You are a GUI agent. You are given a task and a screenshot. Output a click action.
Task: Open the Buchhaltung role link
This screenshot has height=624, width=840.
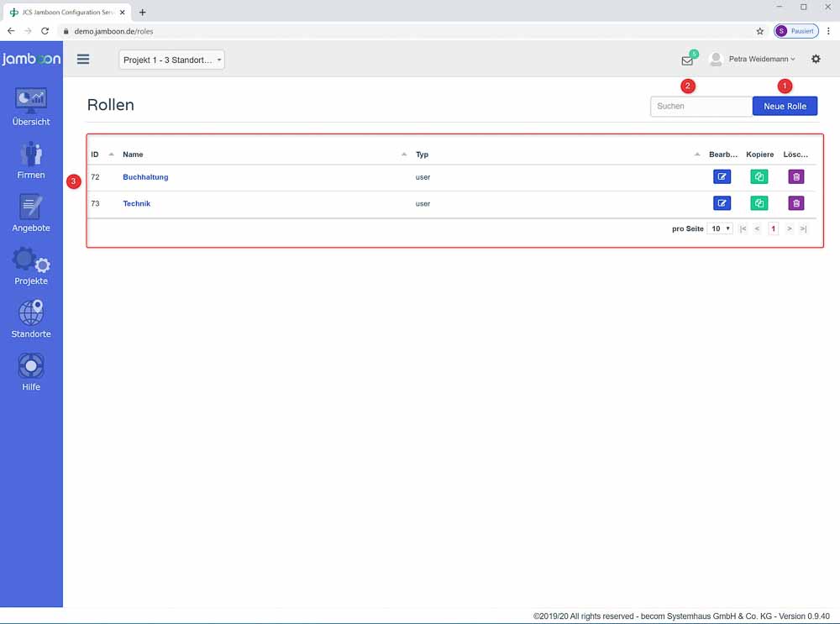coord(145,176)
